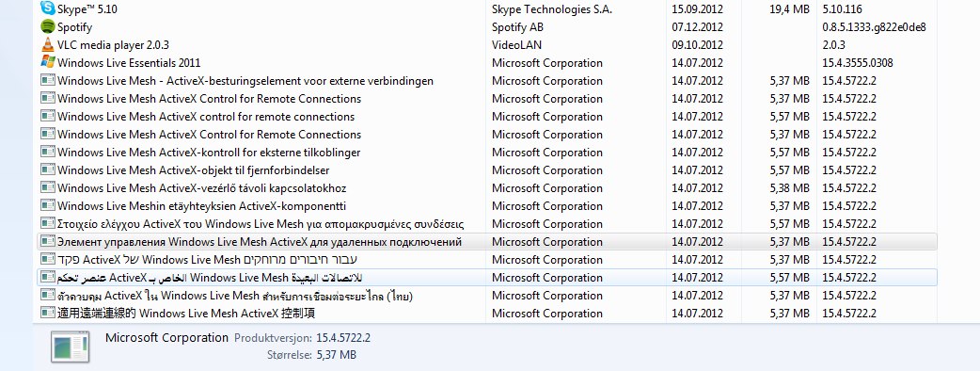Click the icon beside the Hungarian ActiveX-vezérlő entry
980x371 pixels.
click(48, 187)
